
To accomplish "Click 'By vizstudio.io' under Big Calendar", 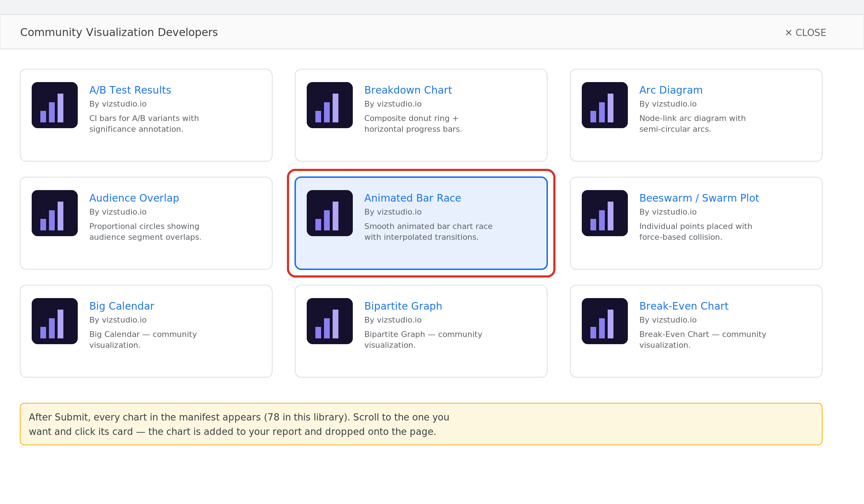I will (118, 320).
